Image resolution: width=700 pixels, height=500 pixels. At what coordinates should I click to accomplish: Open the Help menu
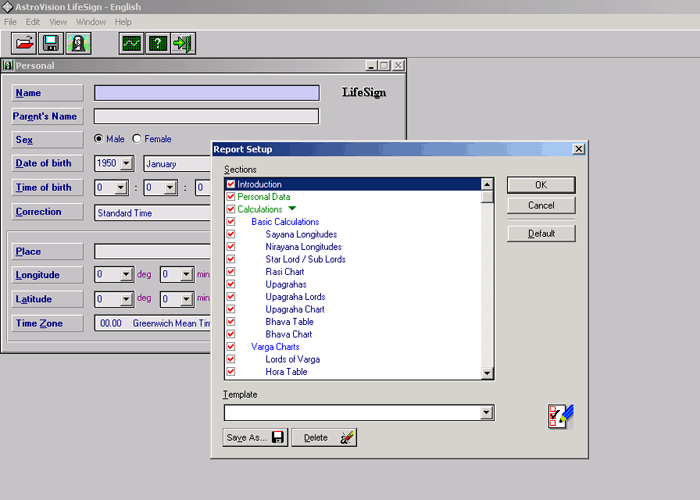pyautogui.click(x=123, y=22)
